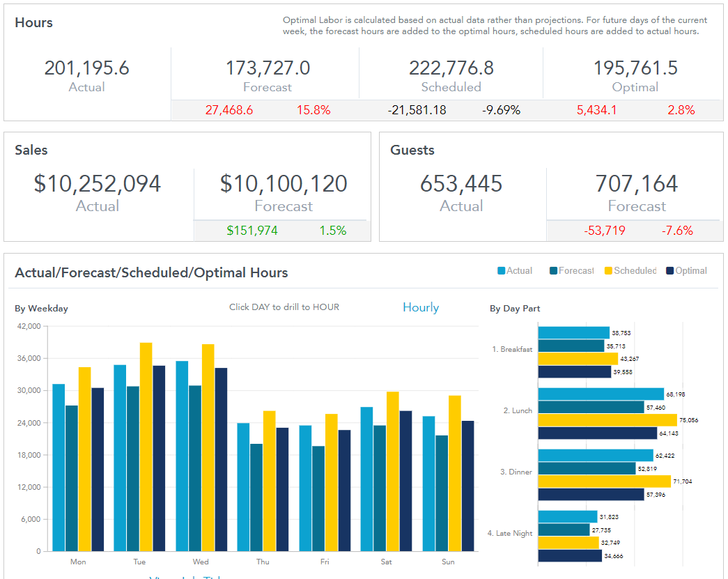Drill into Thursday's teal Forecast bar

click(x=256, y=497)
